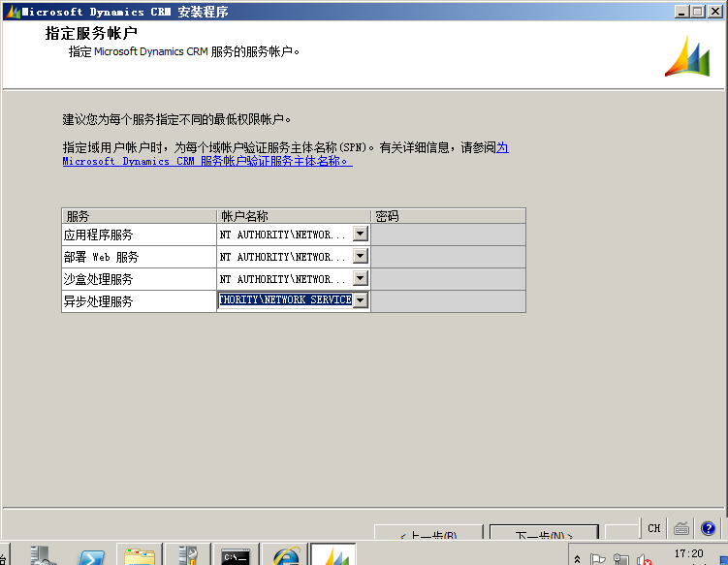Open account dropdown for 沙盒处理服务

361,278
